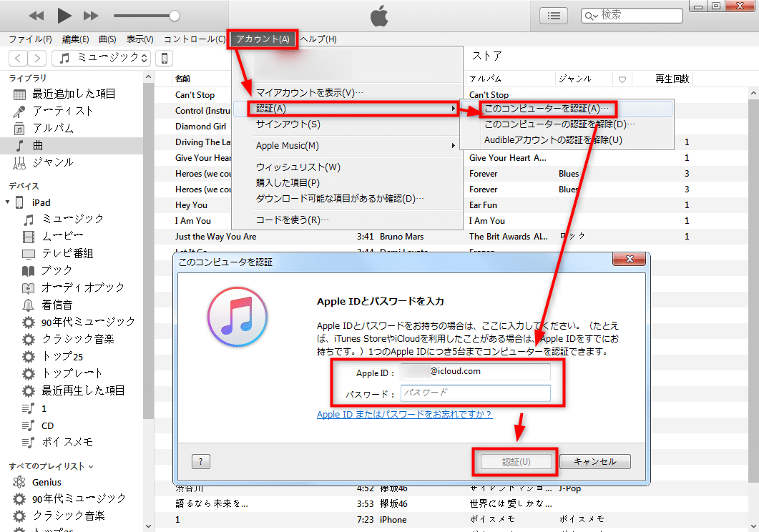Click the iPad device icon in the toolbar
Screen dimensions: 759x532
pos(164,59)
